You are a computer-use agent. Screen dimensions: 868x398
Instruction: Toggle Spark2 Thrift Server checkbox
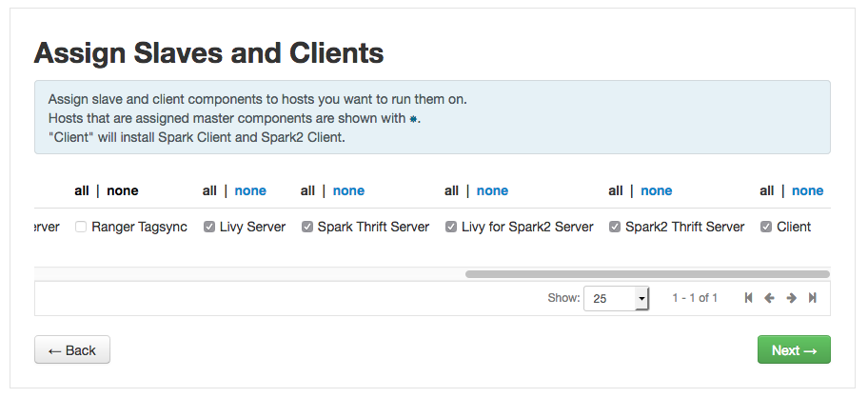click(x=615, y=228)
